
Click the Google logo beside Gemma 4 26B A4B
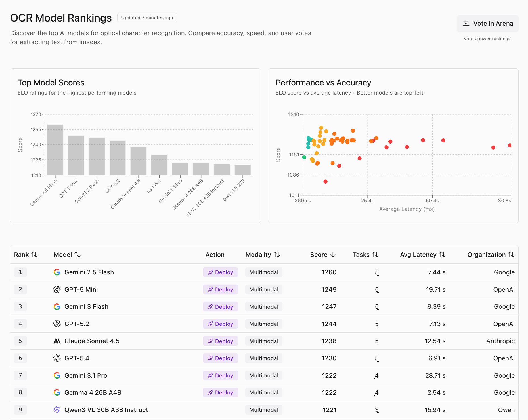[57, 392]
